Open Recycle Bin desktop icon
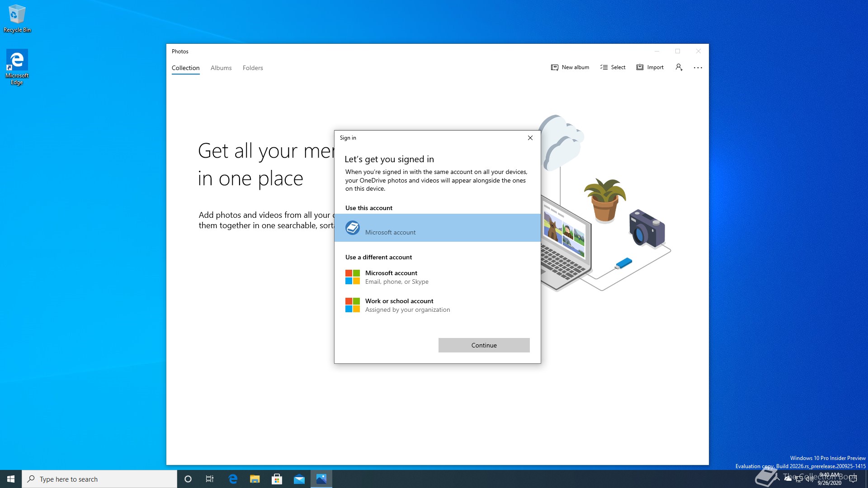 click(17, 19)
